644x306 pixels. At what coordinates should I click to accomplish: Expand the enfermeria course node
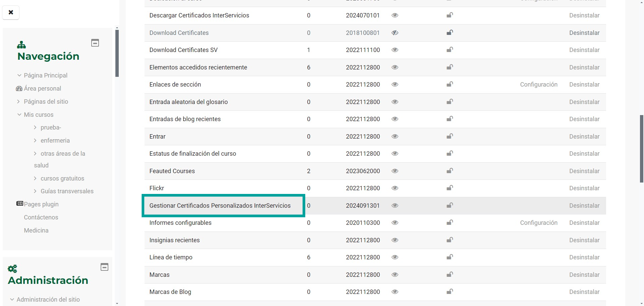(x=35, y=141)
